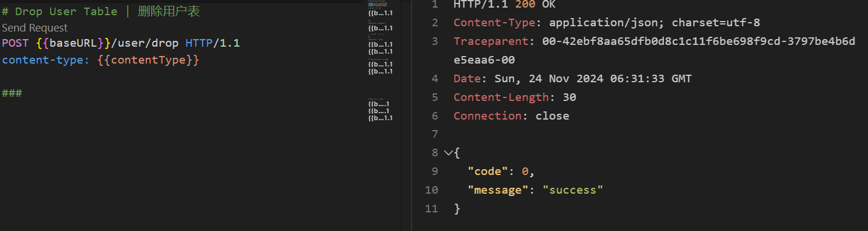Click the 'HTTP/1.1' protocol in the request line
Screen dimensions: 868x231
[x=213, y=43]
